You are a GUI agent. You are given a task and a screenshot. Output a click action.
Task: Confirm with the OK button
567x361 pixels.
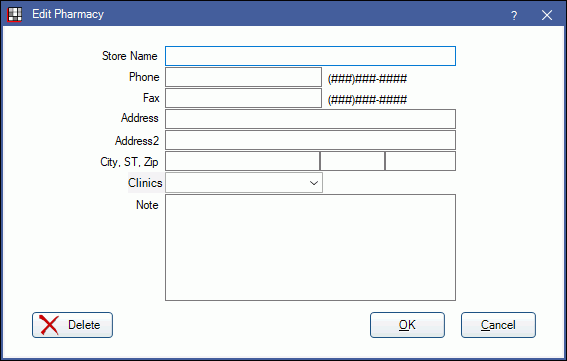click(407, 325)
